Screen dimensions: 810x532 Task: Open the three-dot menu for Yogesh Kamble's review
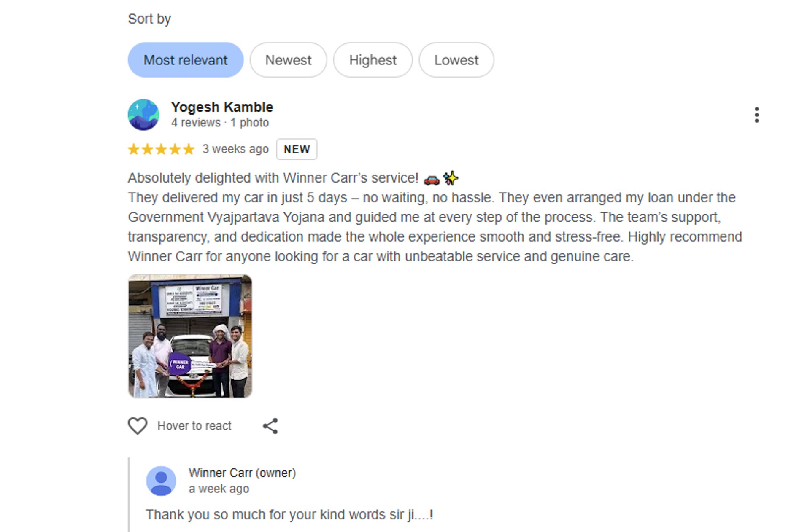point(756,115)
